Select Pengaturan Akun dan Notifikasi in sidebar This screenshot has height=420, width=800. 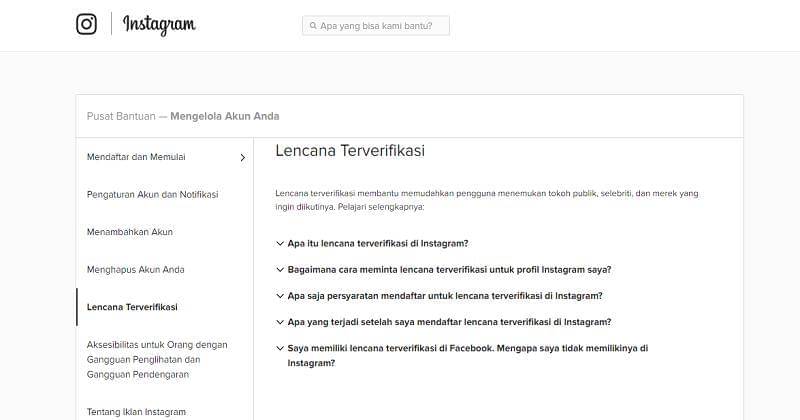click(x=152, y=194)
